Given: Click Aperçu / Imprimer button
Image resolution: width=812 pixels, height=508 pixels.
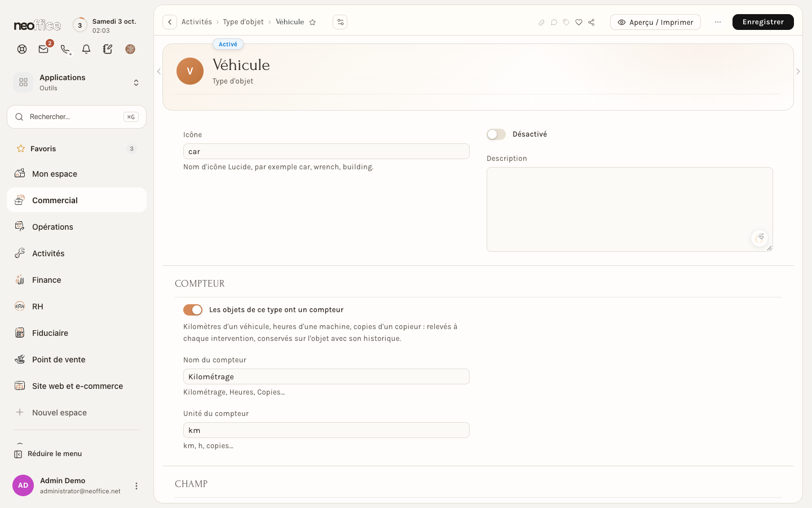Looking at the screenshot, I should pyautogui.click(x=655, y=22).
